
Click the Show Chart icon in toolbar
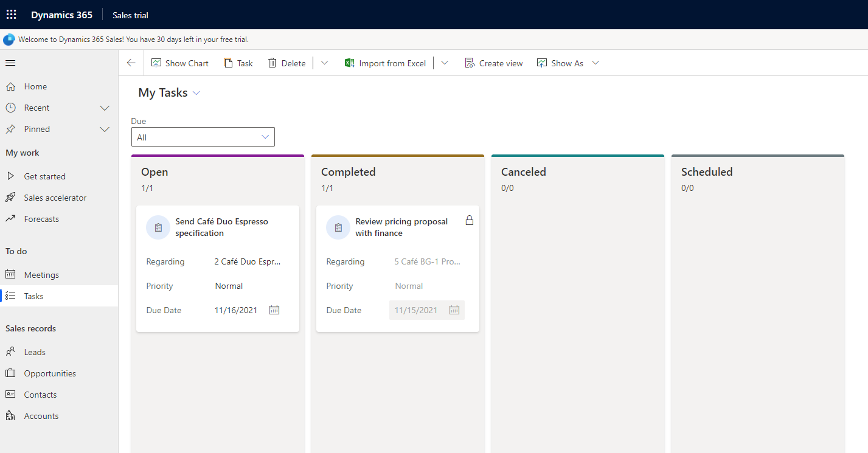pyautogui.click(x=156, y=63)
